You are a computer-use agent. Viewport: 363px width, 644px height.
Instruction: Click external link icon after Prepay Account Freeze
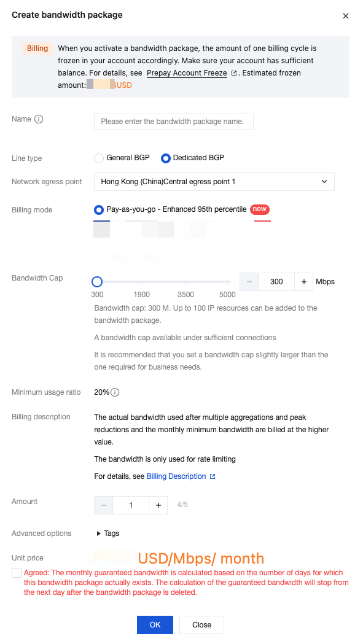[x=234, y=73]
